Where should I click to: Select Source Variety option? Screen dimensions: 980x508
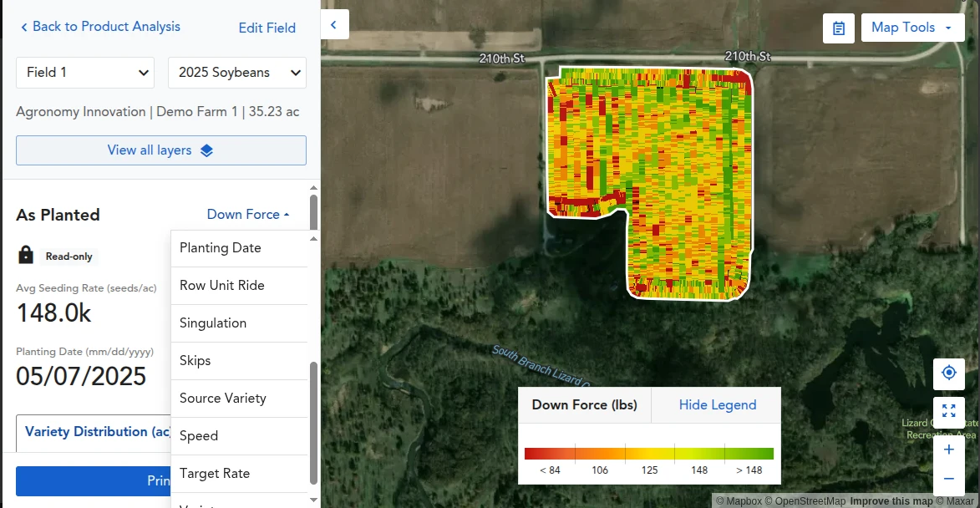(240, 398)
